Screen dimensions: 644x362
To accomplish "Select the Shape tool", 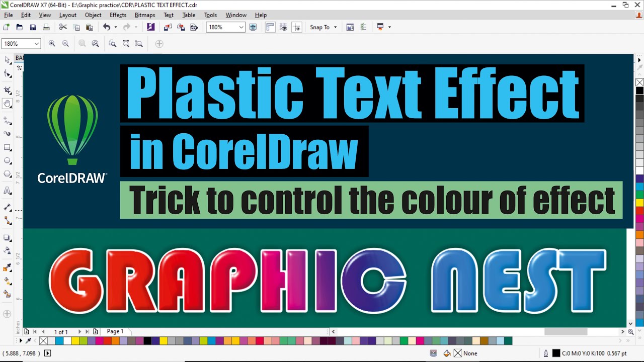I will tap(8, 74).
